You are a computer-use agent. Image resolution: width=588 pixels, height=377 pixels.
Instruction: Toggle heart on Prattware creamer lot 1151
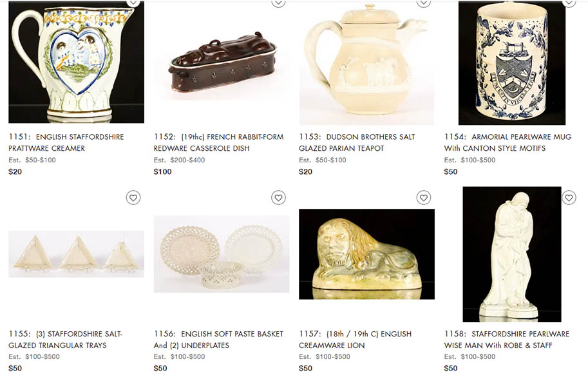coord(133,3)
